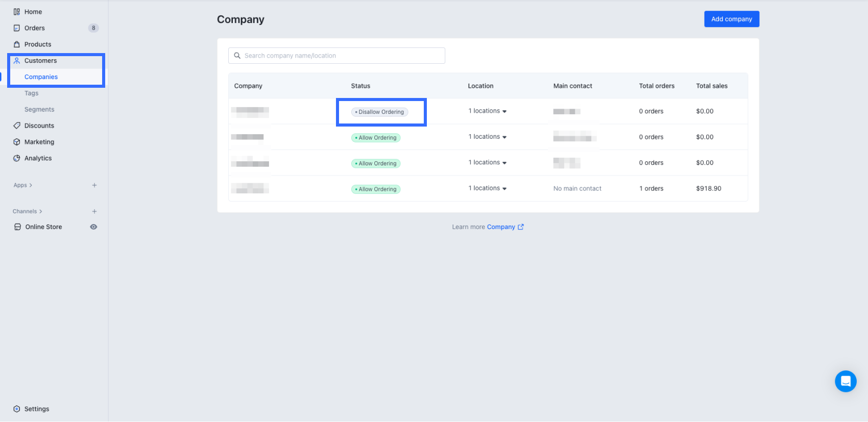Image resolution: width=868 pixels, height=422 pixels.
Task: Click the Discounts tag icon
Action: click(17, 126)
